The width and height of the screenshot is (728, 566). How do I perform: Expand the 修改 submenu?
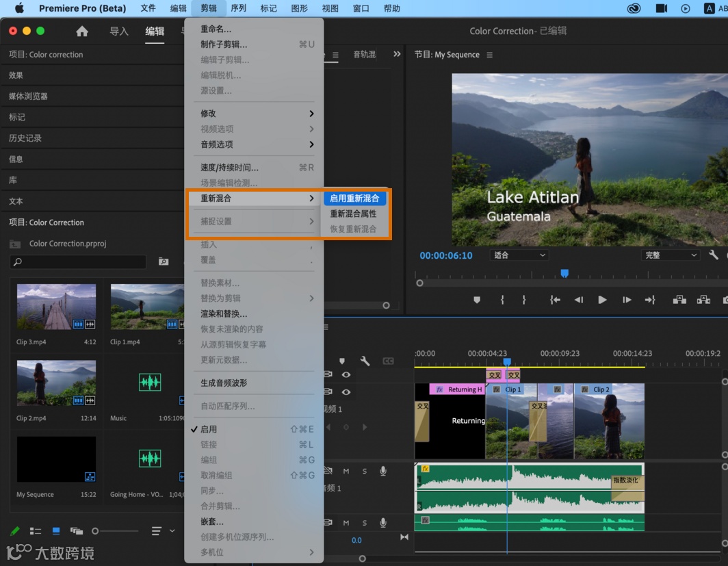254,114
